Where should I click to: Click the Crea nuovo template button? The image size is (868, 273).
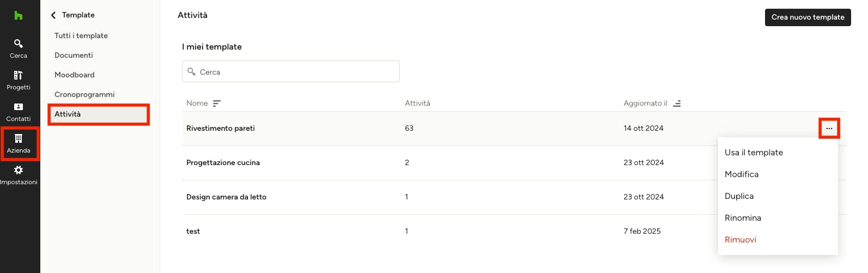pyautogui.click(x=808, y=17)
